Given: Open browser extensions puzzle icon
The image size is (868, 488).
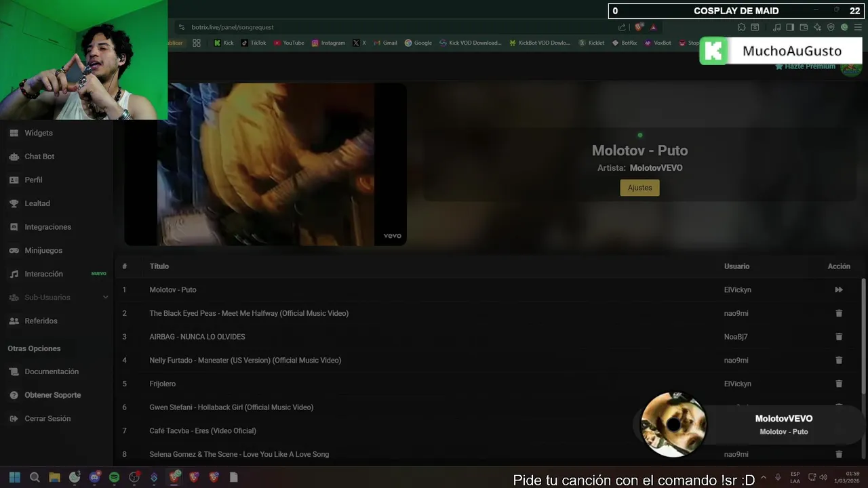Looking at the screenshot, I should tap(741, 27).
